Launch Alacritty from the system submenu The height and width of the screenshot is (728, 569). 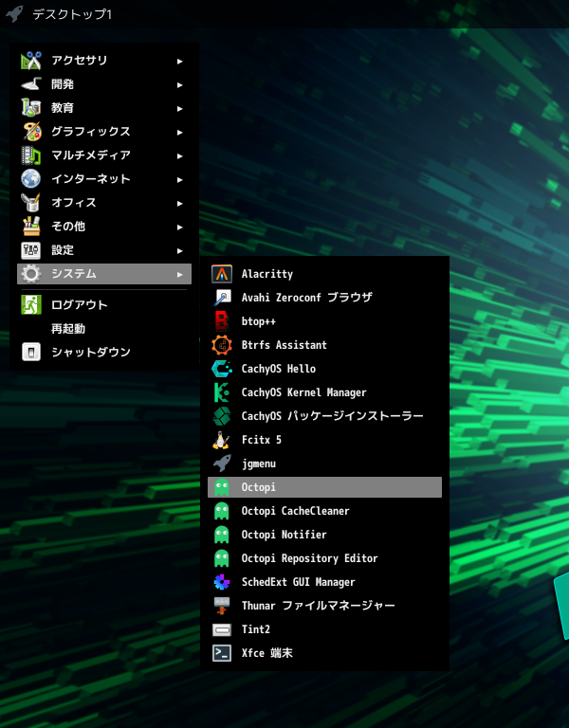pyautogui.click(x=324, y=274)
